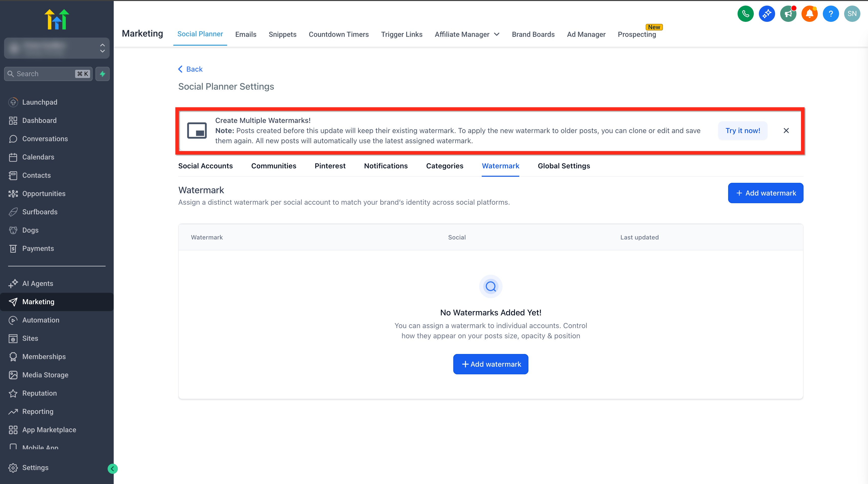Open the megaphone announcements icon
The width and height of the screenshot is (868, 484).
tap(788, 14)
